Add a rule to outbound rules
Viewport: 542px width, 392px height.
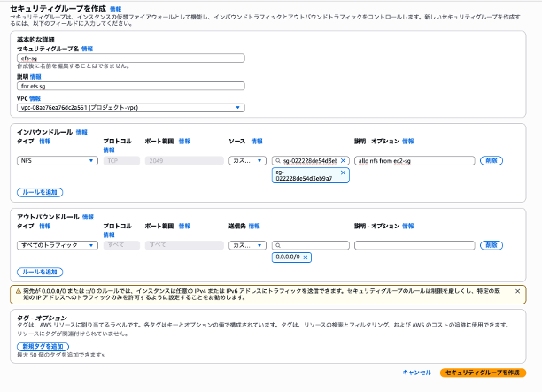tap(40, 273)
